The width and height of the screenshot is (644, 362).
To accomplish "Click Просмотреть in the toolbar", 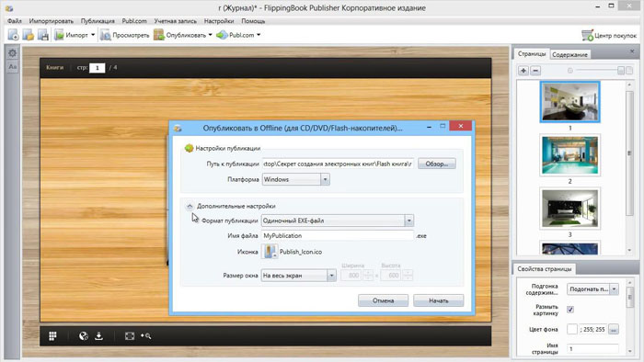I will click(125, 35).
